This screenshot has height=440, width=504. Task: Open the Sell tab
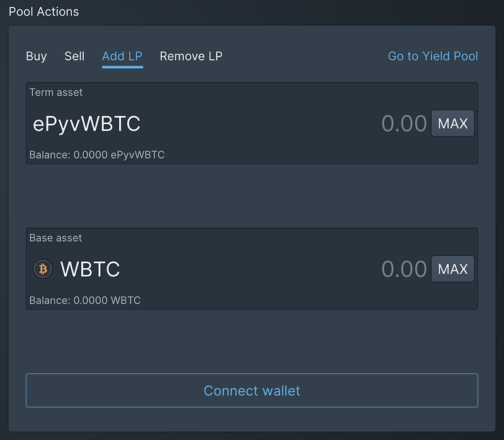click(x=74, y=57)
